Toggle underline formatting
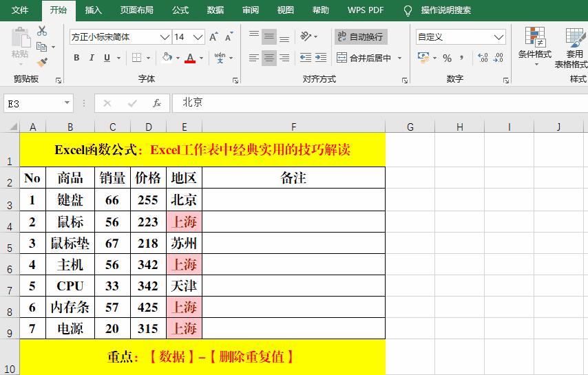The height and width of the screenshot is (375, 588). click(x=107, y=58)
